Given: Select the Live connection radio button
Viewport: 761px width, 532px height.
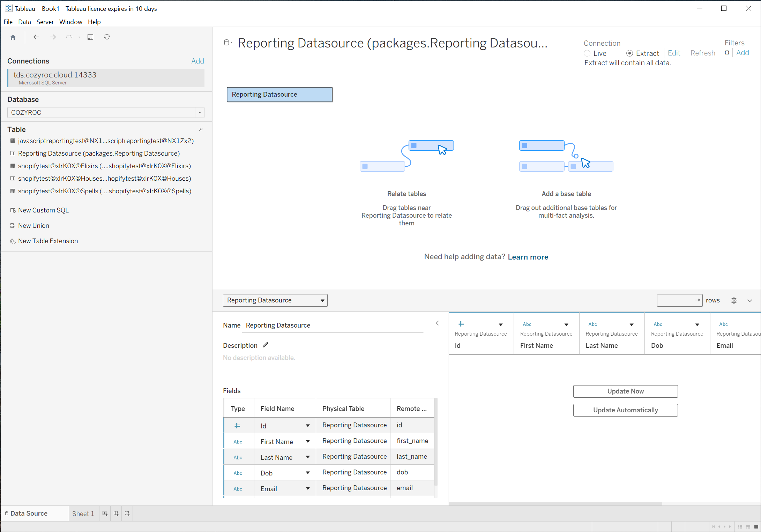Looking at the screenshot, I should click(587, 53).
